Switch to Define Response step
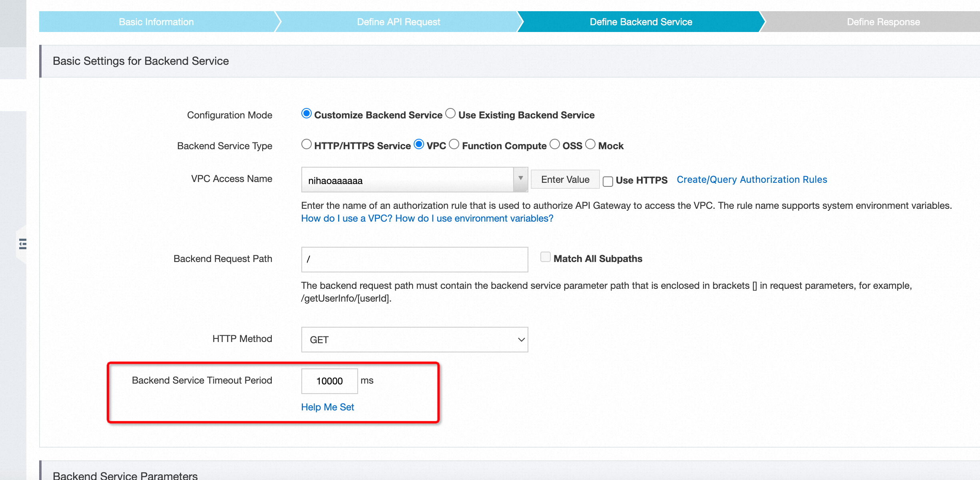The width and height of the screenshot is (980, 480). click(883, 22)
